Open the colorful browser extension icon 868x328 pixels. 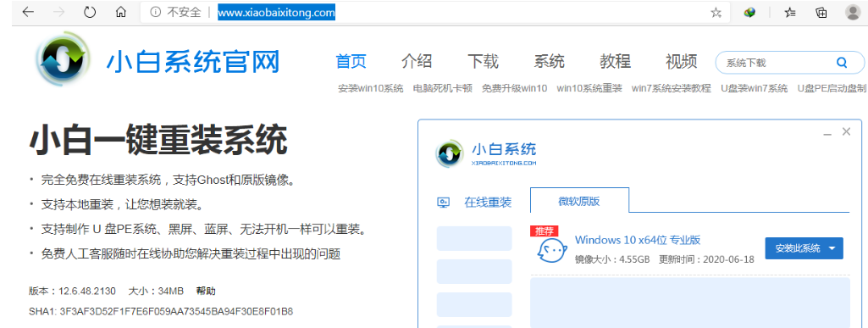[x=749, y=12]
